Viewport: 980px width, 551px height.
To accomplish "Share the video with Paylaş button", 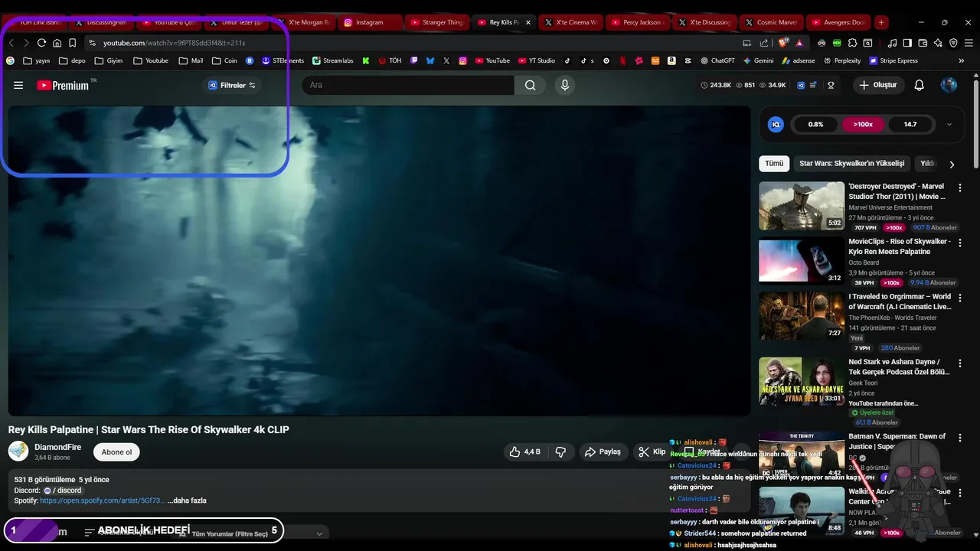I will pyautogui.click(x=603, y=452).
